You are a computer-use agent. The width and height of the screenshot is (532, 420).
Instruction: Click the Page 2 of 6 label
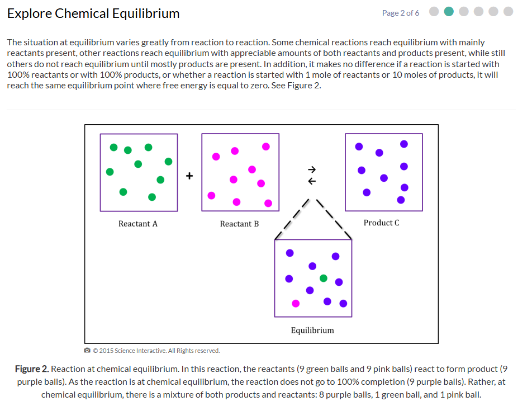tap(401, 13)
